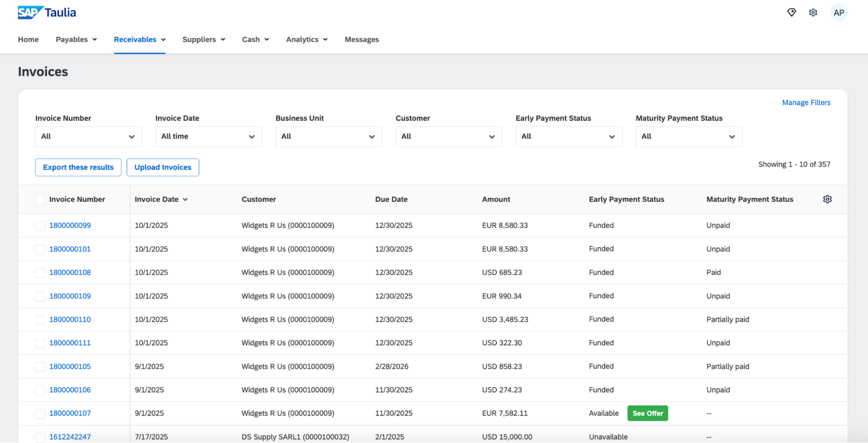Click customer 'DS Supply SARL1 (0000100032)'
The height and width of the screenshot is (443, 868).
295,436
